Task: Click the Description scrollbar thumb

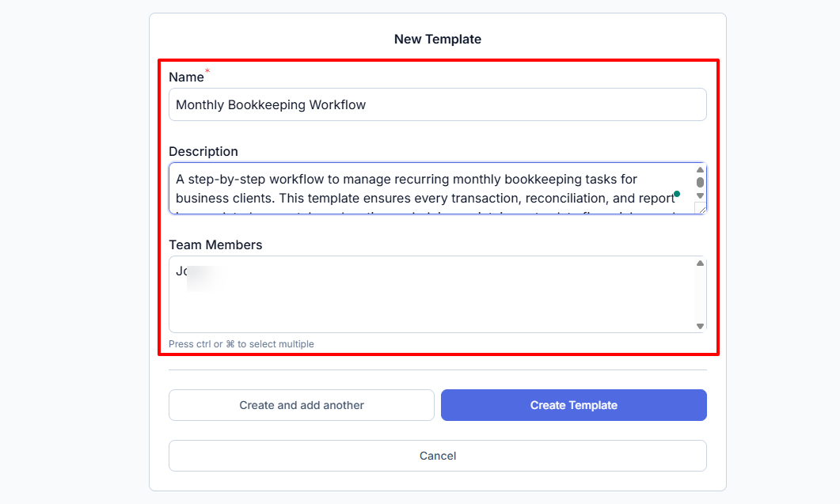Action: pos(699,183)
